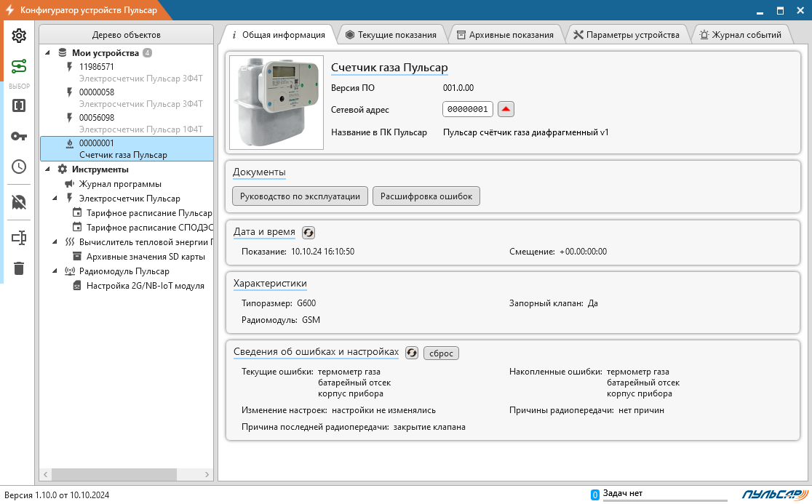Refresh the date and time reading
The width and height of the screenshot is (812, 504).
(308, 233)
